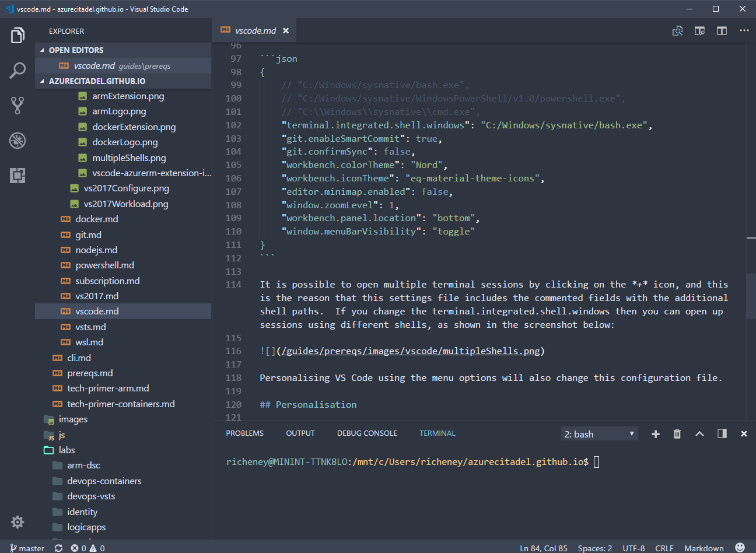Synchronize changes in status bar
The width and height of the screenshot is (756, 553).
tap(58, 548)
